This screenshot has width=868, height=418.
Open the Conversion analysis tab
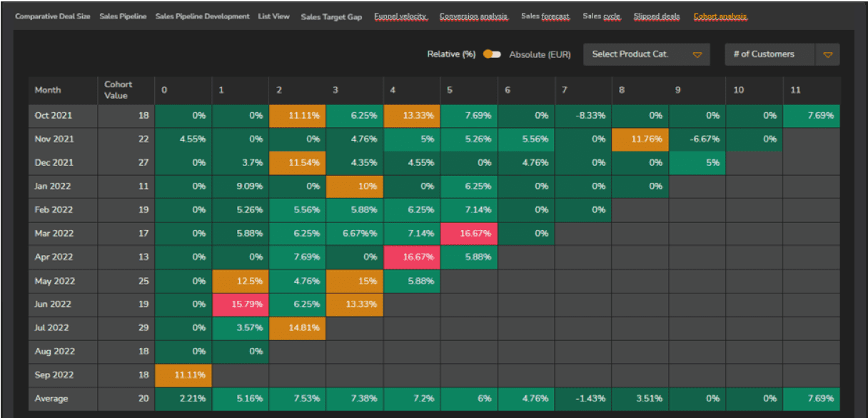tap(473, 16)
